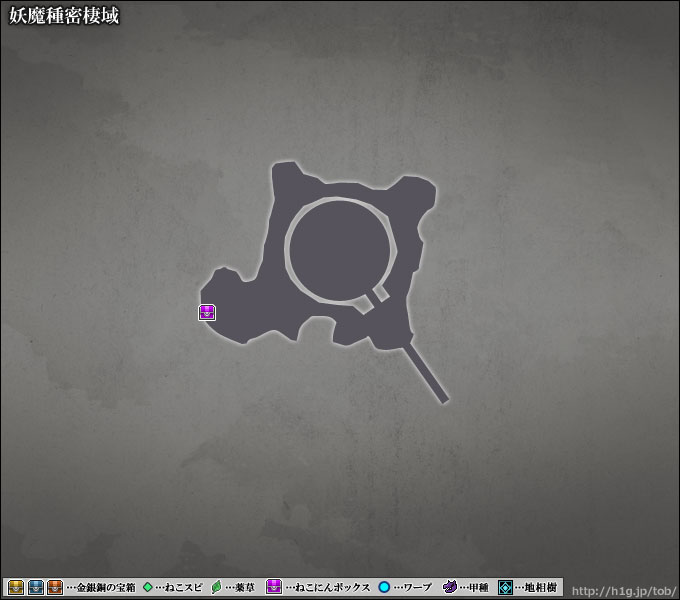Click the blue circle ワープ legend icon
This screenshot has height=600, width=680.
(x=384, y=587)
